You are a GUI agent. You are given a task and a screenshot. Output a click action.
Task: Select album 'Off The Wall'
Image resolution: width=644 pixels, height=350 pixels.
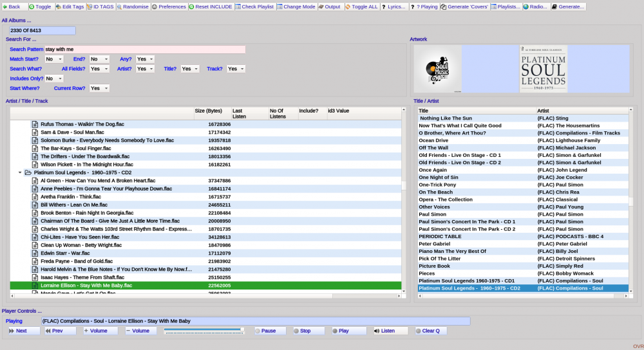click(x=523, y=148)
